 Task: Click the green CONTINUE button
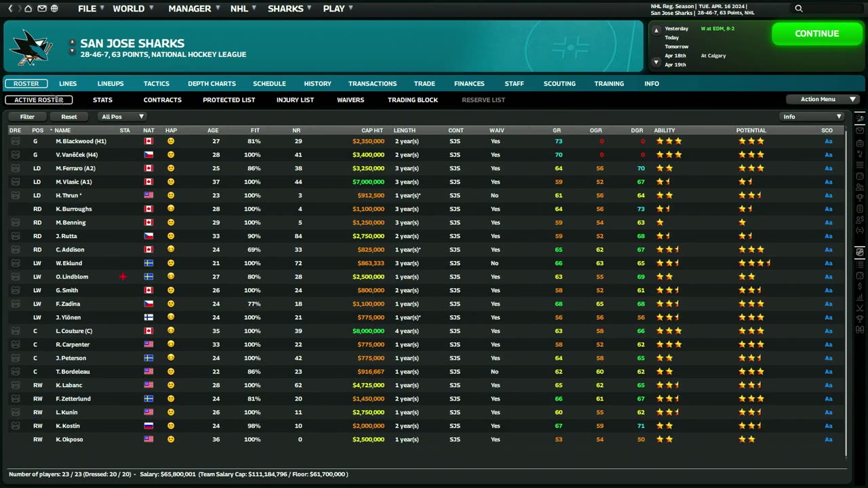pyautogui.click(x=817, y=34)
